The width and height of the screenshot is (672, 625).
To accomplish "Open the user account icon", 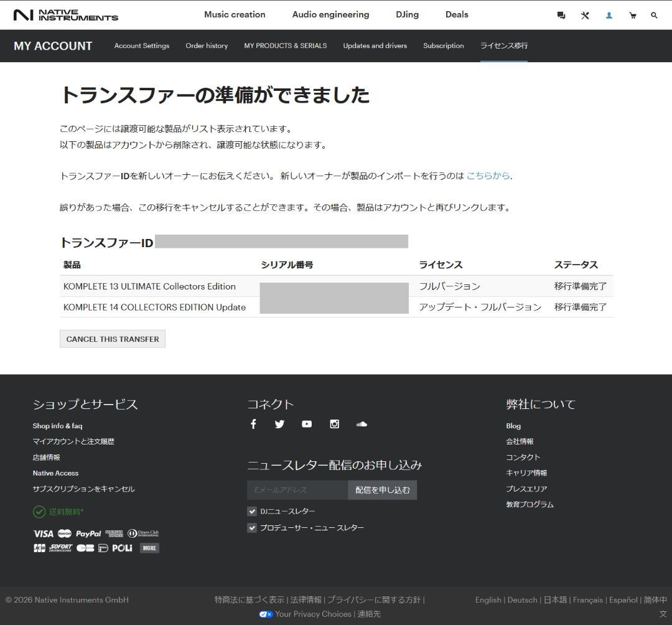I will [x=609, y=15].
